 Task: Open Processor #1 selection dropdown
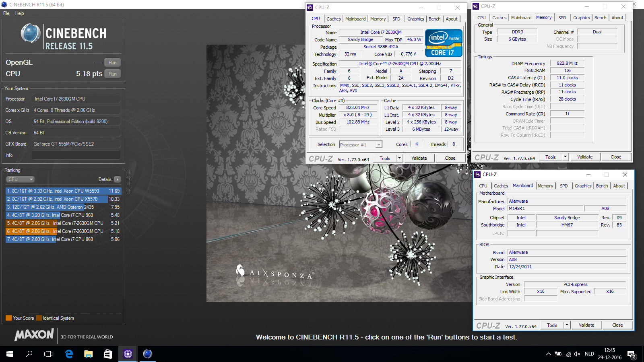(361, 145)
